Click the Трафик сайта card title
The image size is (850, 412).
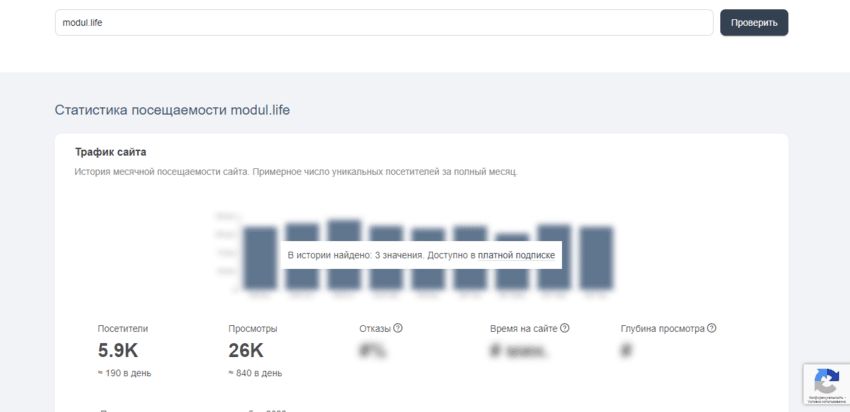(x=111, y=152)
